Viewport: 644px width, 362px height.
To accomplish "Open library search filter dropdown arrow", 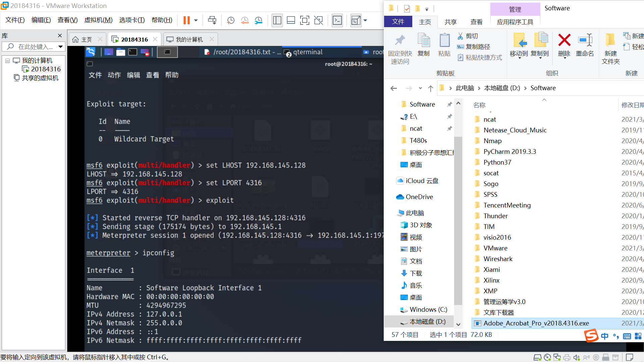I will [60, 47].
